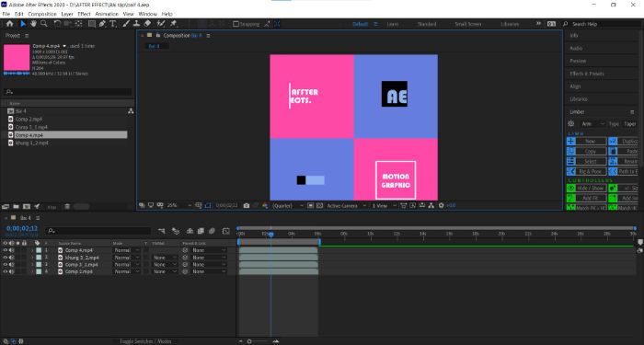
Task: Select the Eraser tool
Action: pos(147,24)
